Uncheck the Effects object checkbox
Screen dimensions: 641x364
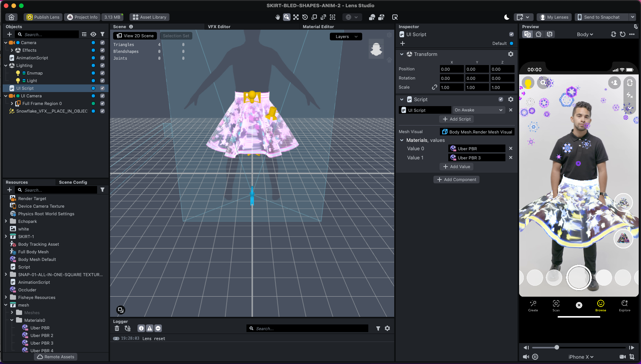tap(102, 50)
